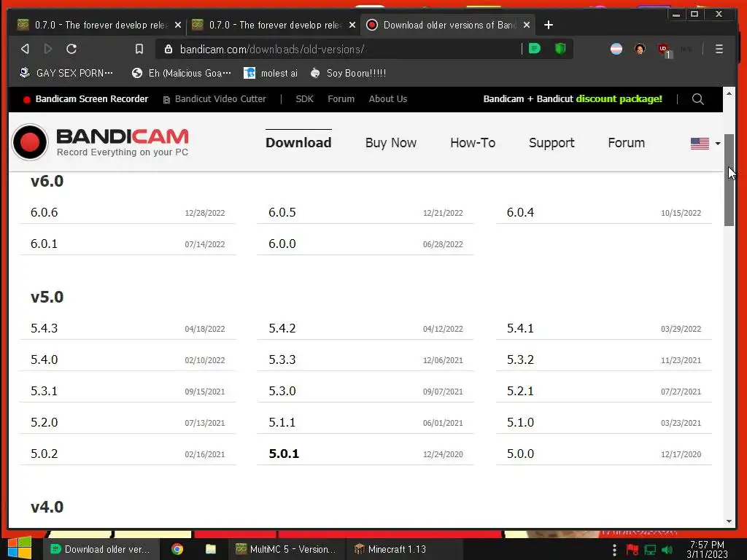The image size is (747, 560).
Task: Download version 5.0.0
Action: pos(520,454)
